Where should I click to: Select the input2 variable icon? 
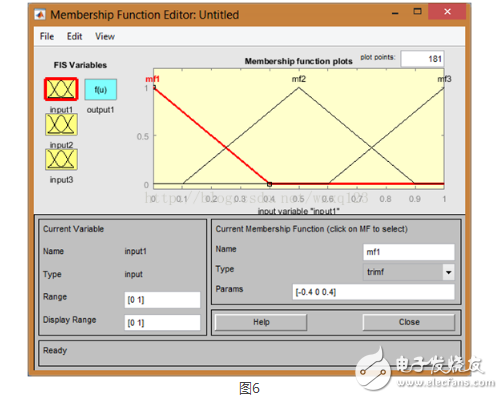61,124
